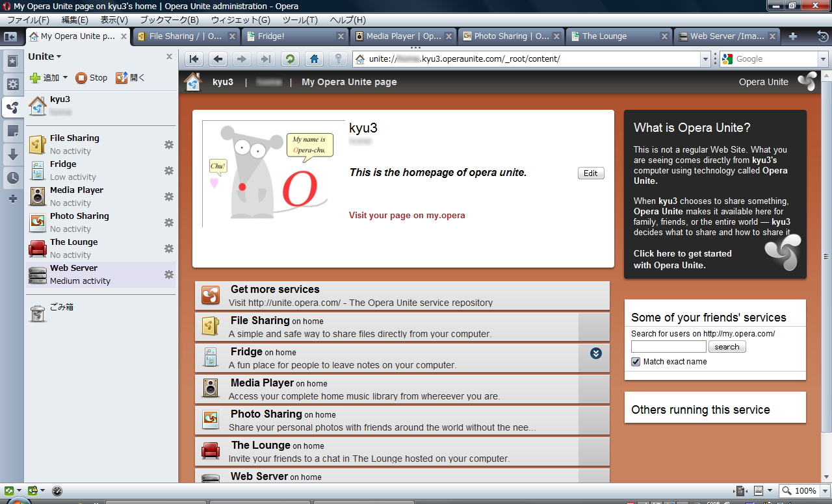Click here to get started with Opera Unite
Image resolution: width=832 pixels, height=504 pixels.
[682, 259]
